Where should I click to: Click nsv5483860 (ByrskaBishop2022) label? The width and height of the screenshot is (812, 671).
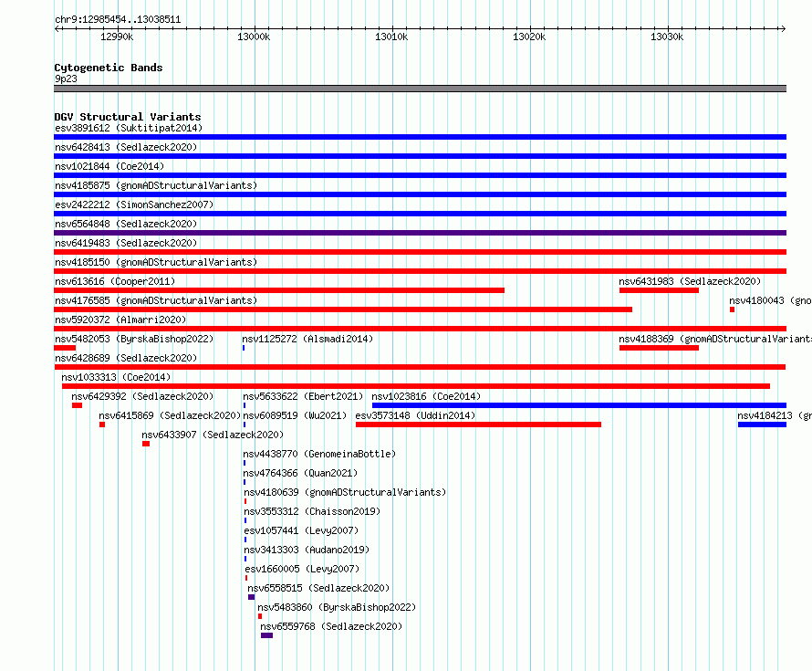337,607
